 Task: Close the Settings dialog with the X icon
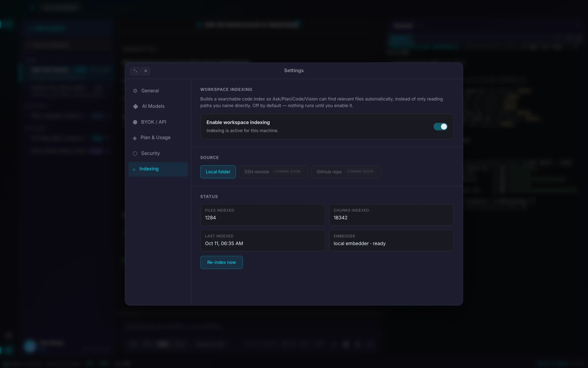tap(146, 71)
